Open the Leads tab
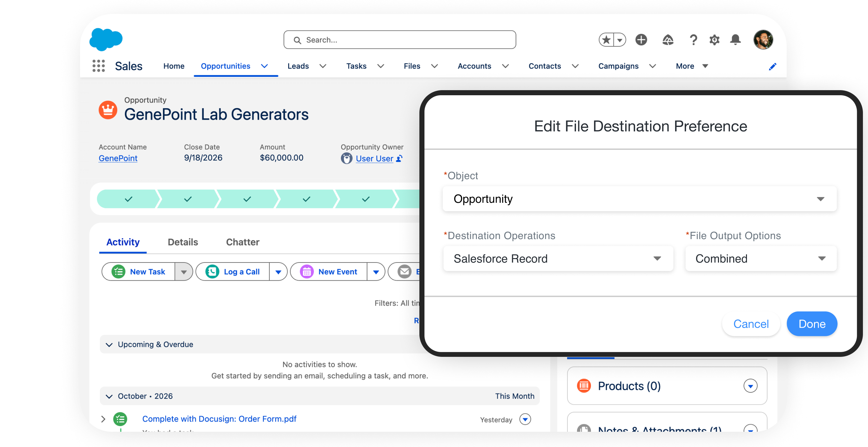 coord(298,66)
